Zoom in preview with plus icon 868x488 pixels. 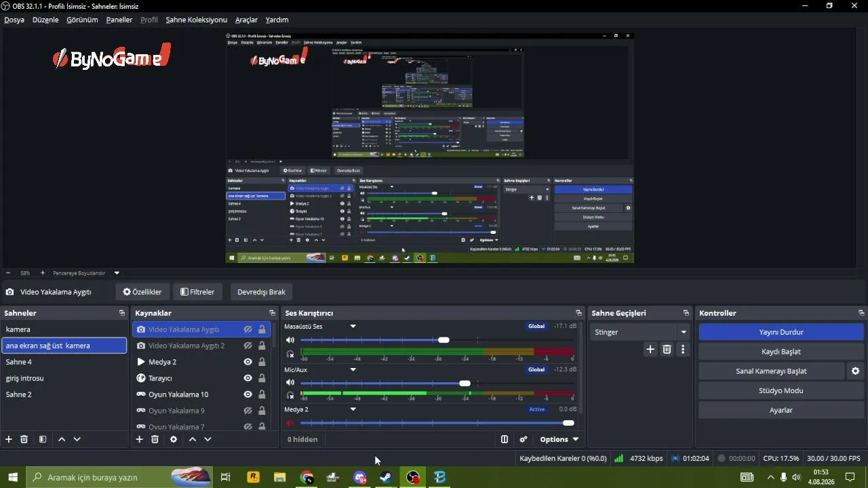(x=43, y=272)
